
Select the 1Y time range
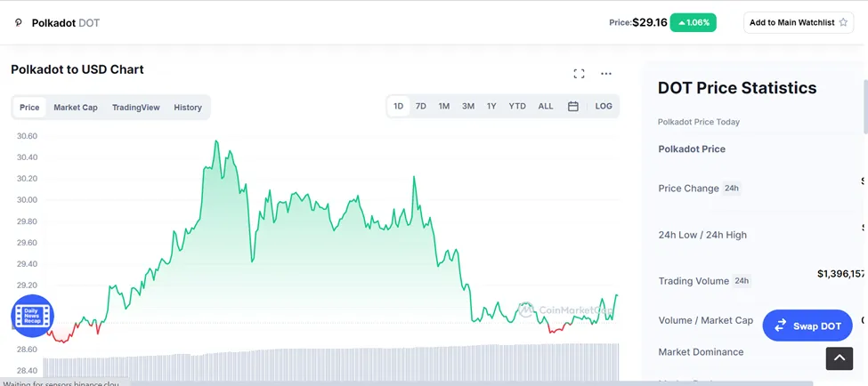(x=491, y=106)
